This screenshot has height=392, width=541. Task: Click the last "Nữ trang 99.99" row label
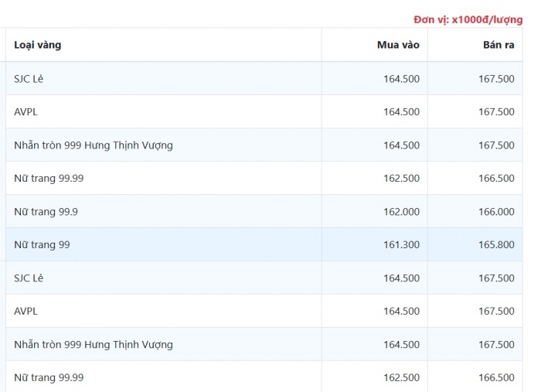[49, 377]
